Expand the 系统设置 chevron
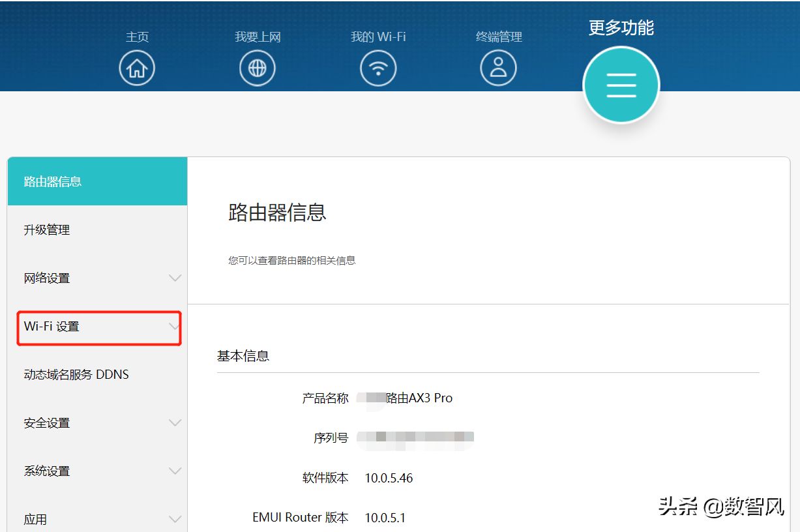Image resolution: width=800 pixels, height=532 pixels. tap(175, 471)
